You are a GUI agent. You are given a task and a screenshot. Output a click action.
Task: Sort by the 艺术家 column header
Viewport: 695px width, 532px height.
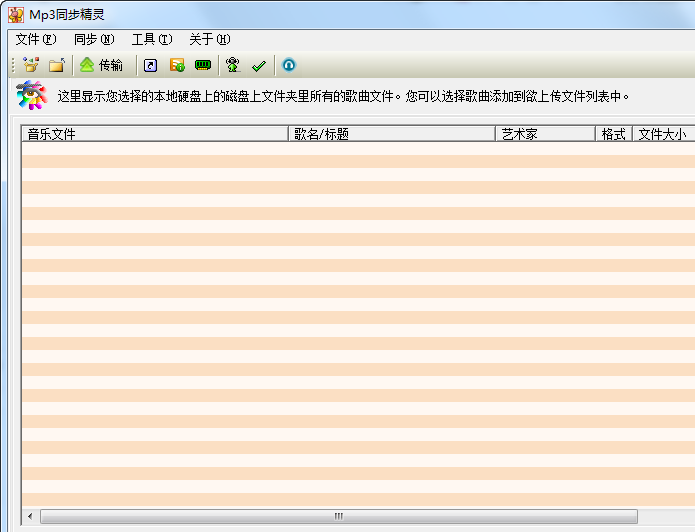tap(545, 134)
